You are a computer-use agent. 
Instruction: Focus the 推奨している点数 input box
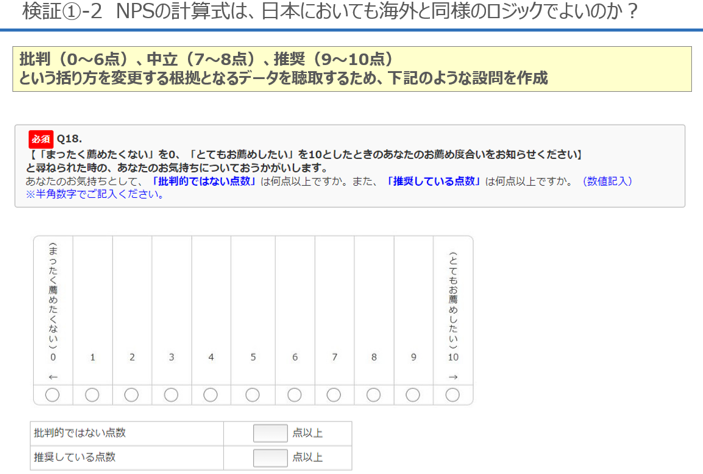click(270, 458)
